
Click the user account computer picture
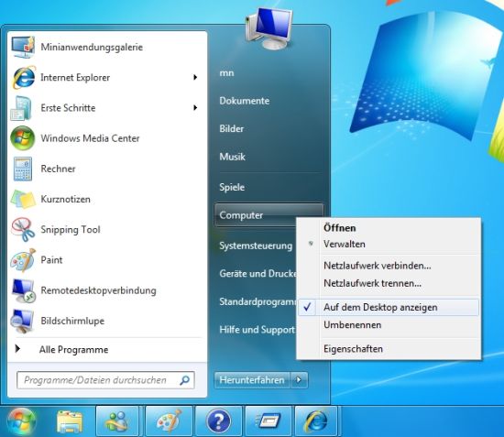pos(269,29)
